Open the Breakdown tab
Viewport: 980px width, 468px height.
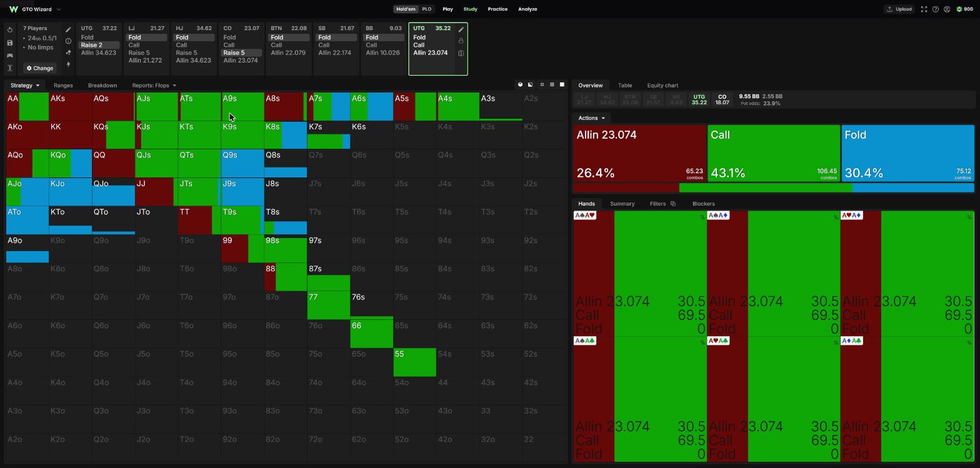pyautogui.click(x=102, y=85)
